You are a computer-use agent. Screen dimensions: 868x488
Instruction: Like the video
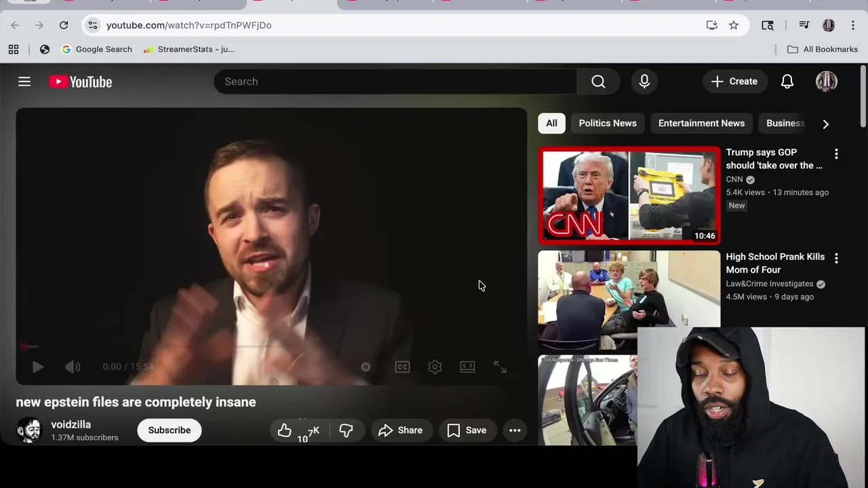[x=298, y=430]
